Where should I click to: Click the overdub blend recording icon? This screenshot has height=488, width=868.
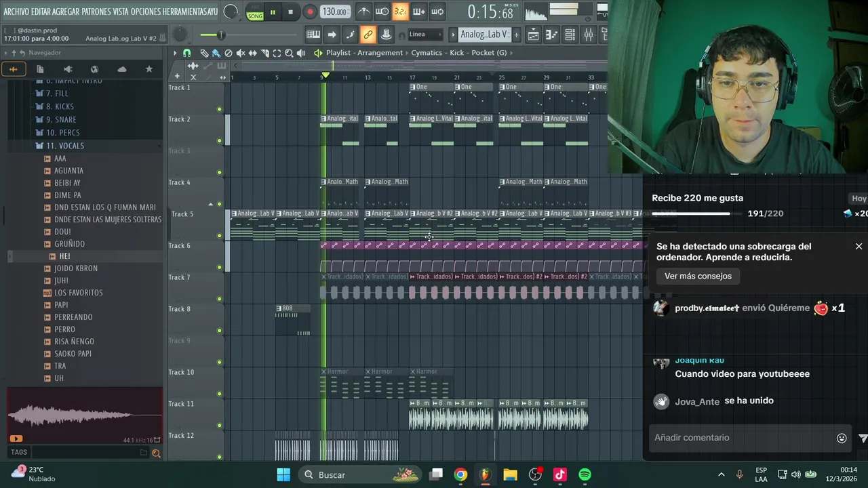point(419,12)
